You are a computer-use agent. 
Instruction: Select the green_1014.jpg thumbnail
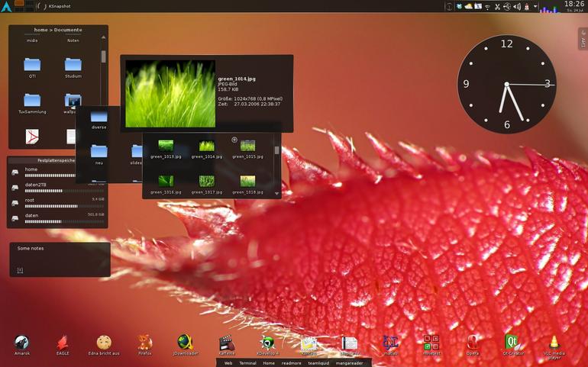click(x=207, y=146)
